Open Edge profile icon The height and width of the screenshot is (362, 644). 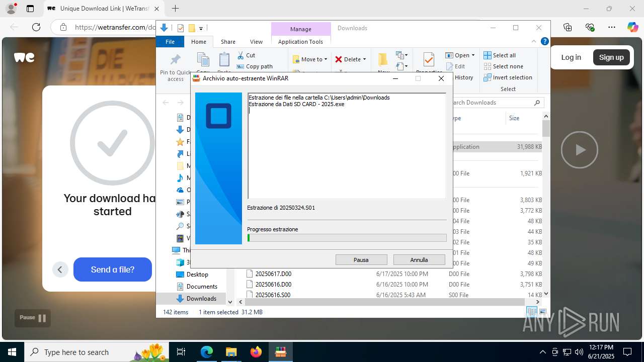click(11, 9)
